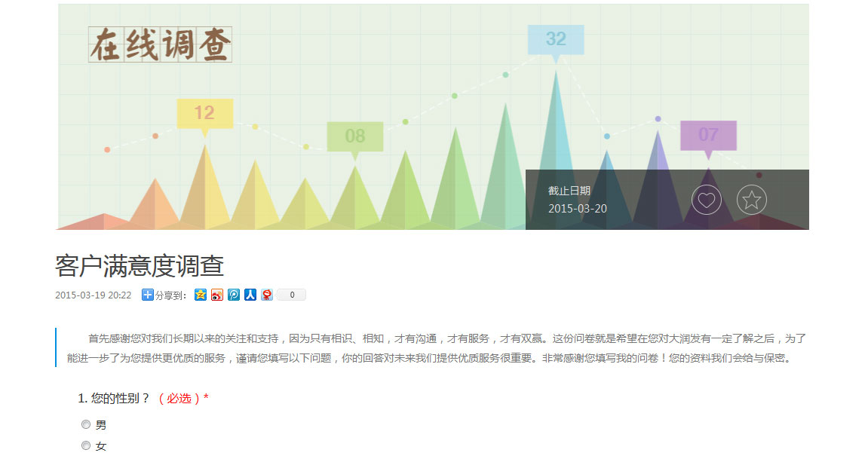
Task: Select the 女 radio button
Action: 86,445
